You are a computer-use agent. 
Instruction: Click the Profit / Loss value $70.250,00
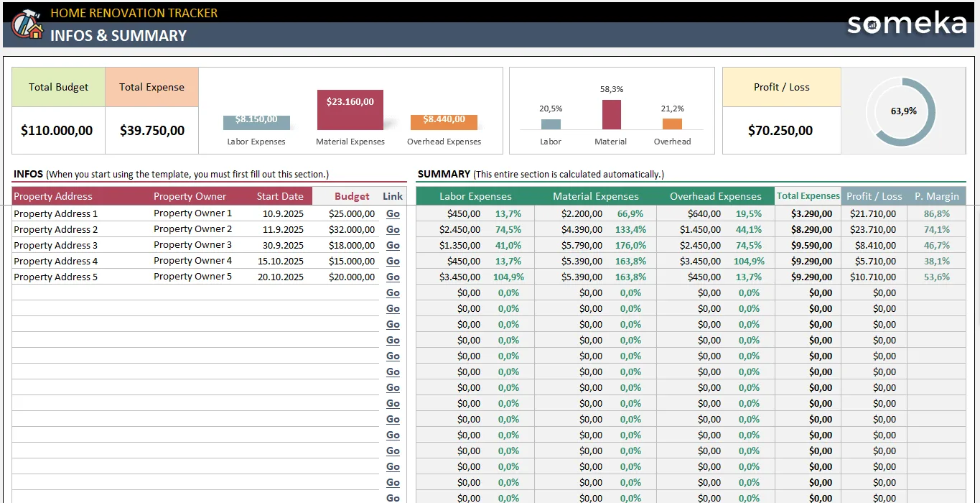click(780, 131)
